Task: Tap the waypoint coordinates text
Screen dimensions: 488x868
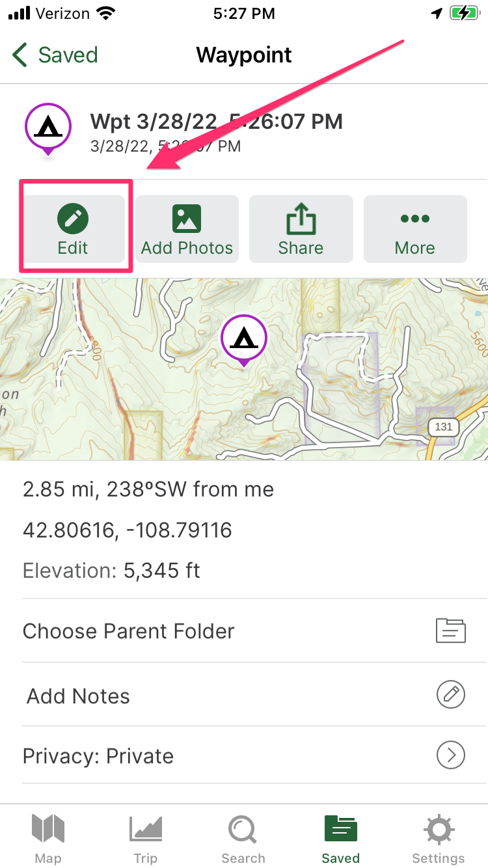Action: click(128, 530)
